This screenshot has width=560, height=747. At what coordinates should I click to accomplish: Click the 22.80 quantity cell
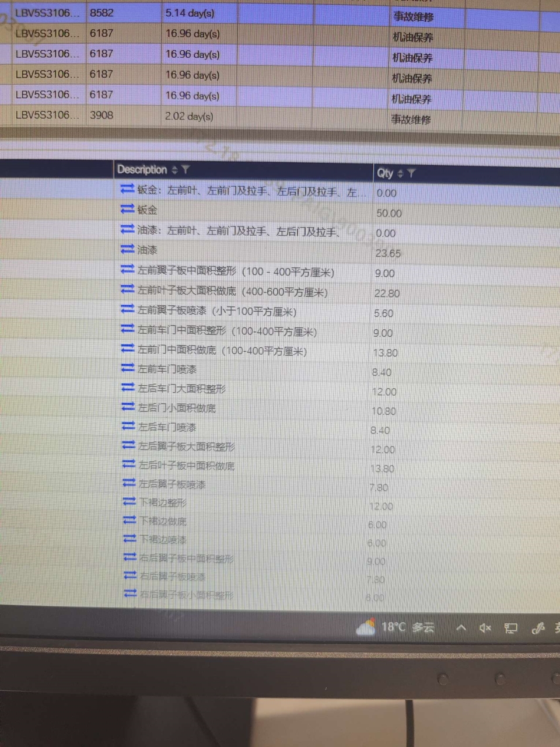(387, 294)
